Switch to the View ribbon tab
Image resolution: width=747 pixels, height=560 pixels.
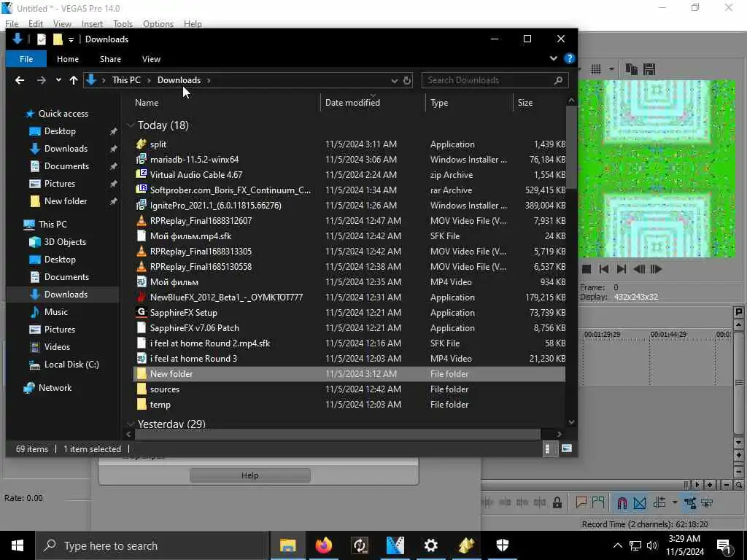151,59
